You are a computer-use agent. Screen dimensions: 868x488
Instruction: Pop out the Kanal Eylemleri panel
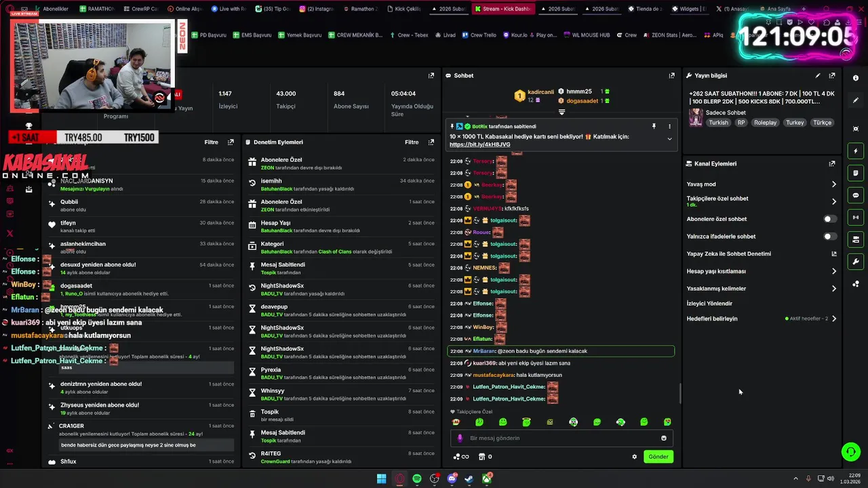[x=832, y=163]
